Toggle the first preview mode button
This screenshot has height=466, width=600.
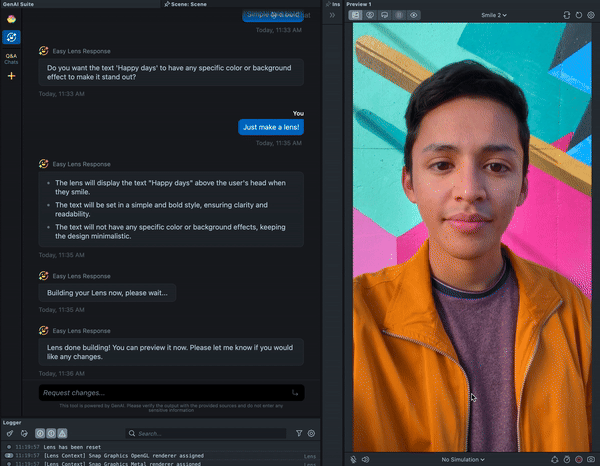[x=355, y=16]
